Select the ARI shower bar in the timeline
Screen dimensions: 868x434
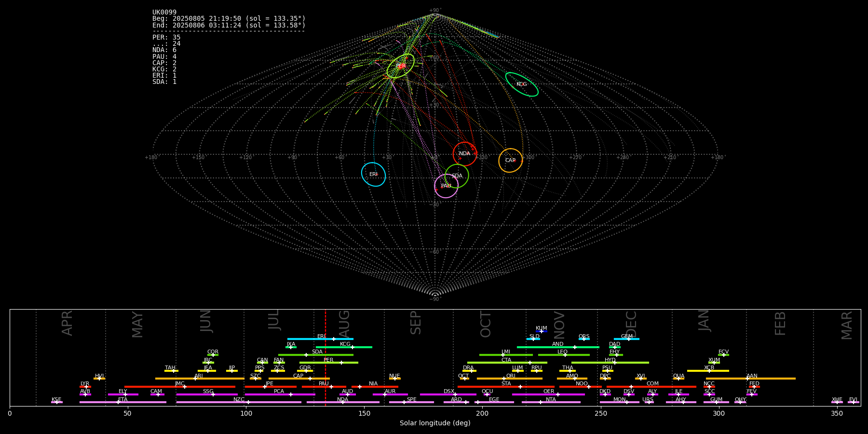(x=200, y=379)
